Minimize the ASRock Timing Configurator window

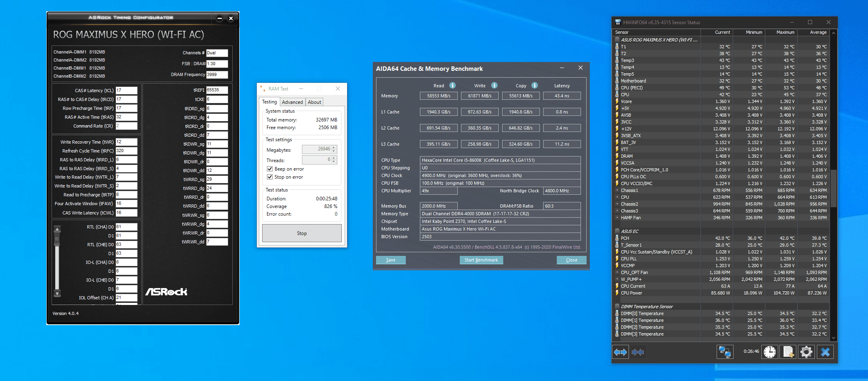[219, 18]
